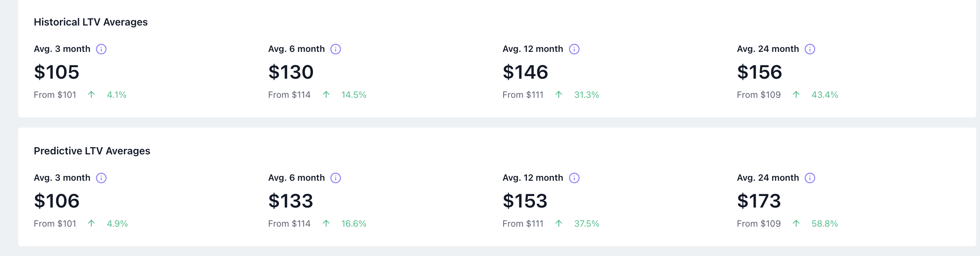The height and width of the screenshot is (256, 980).
Task: Click the 43.4% increase percentage
Action: pos(825,95)
